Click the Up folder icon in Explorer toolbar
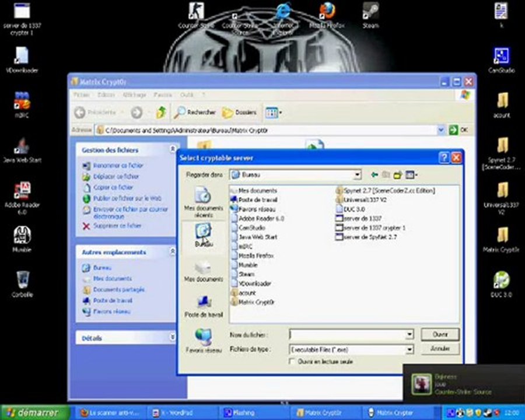 pos(162,112)
